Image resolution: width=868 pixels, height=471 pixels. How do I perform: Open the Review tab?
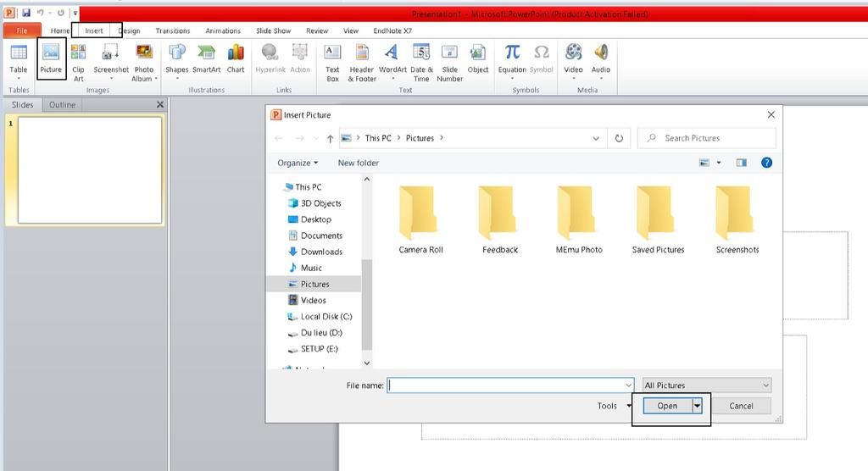[x=317, y=30]
